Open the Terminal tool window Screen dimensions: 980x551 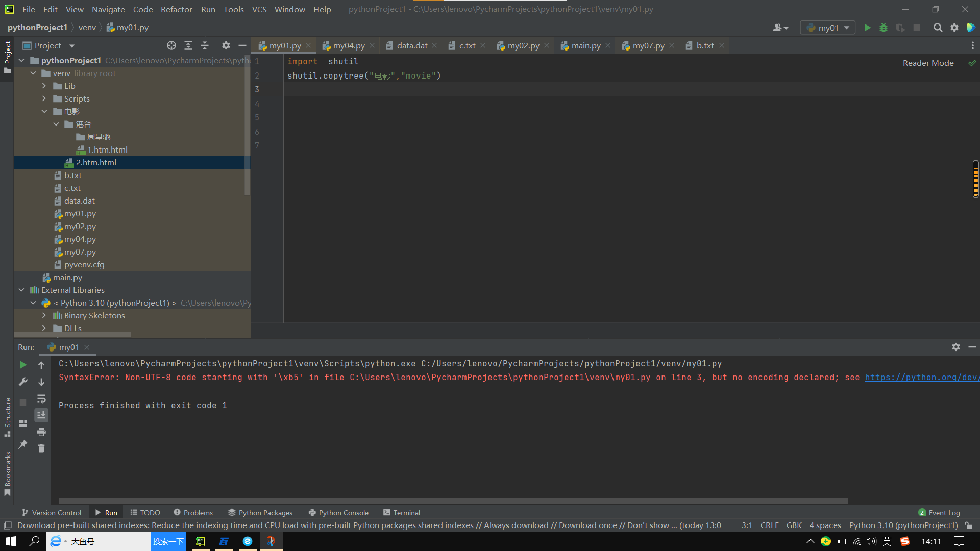click(401, 513)
